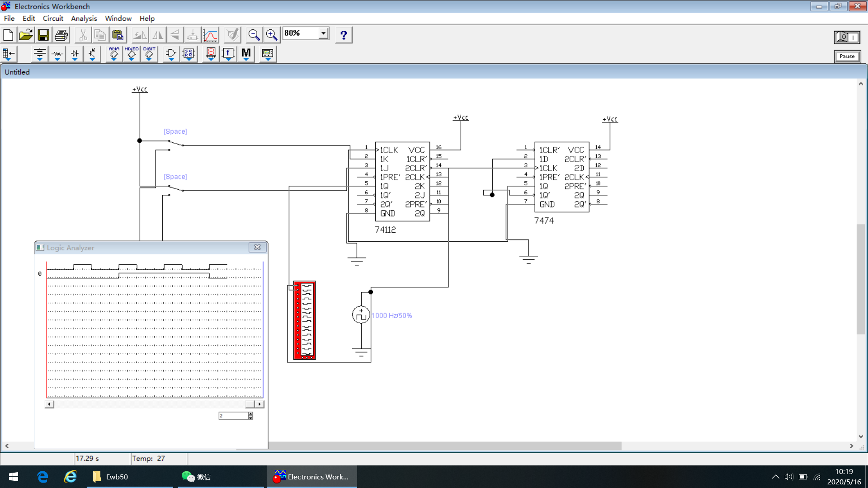Open the Indicators parts bin

pyautogui.click(x=211, y=54)
